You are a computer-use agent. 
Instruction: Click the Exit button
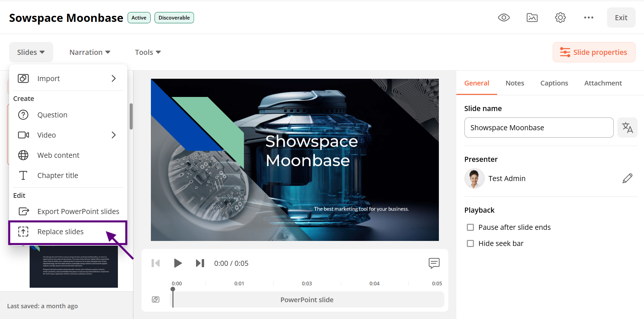(621, 17)
